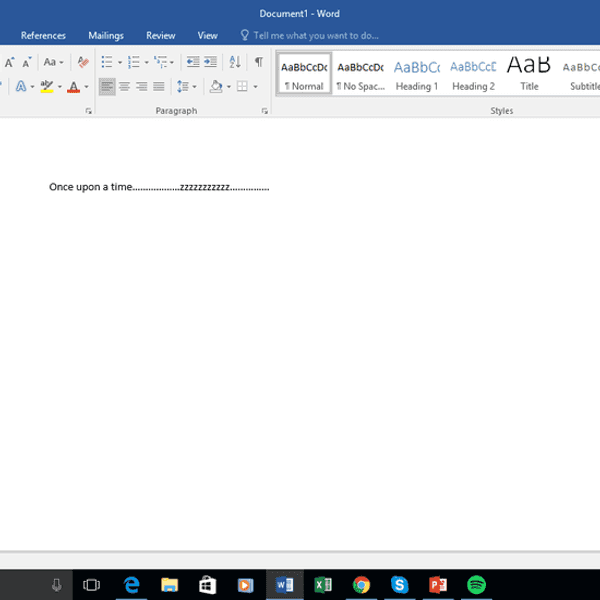
Task: Open the Text Effects dropdown arrow
Action: [32, 87]
